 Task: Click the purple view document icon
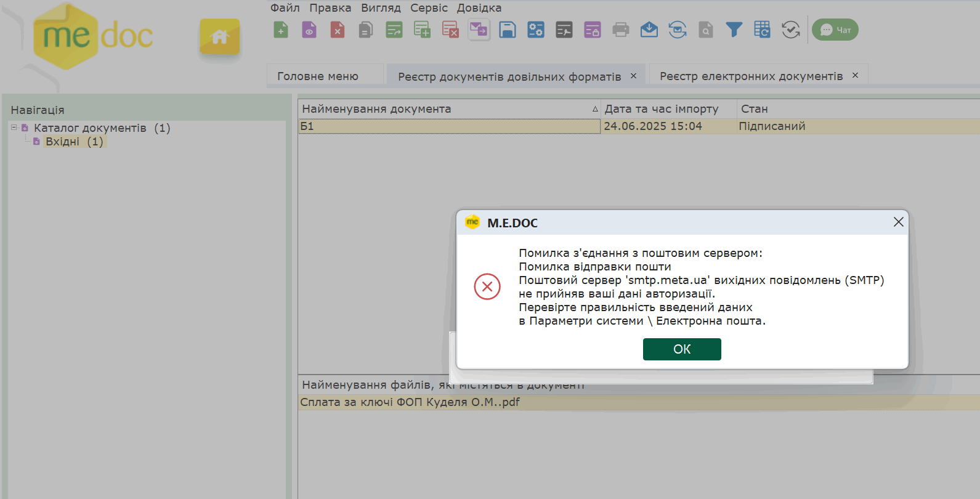(x=309, y=30)
